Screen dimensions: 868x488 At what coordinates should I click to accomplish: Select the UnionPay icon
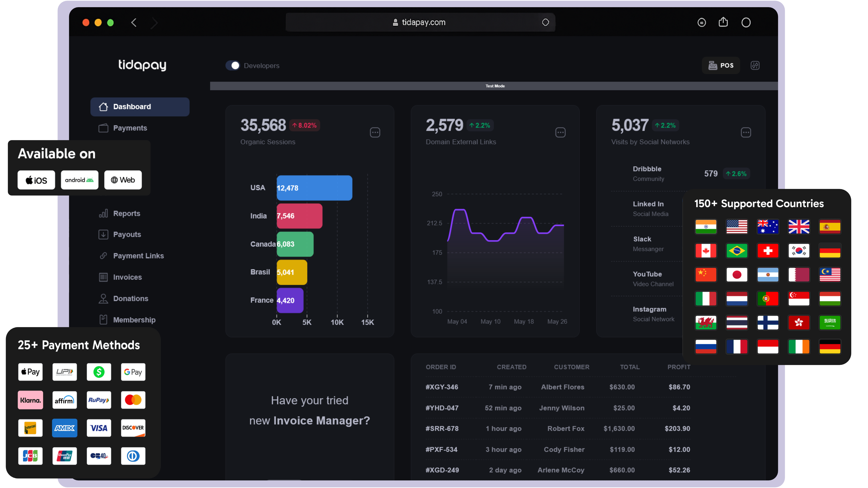coord(64,456)
